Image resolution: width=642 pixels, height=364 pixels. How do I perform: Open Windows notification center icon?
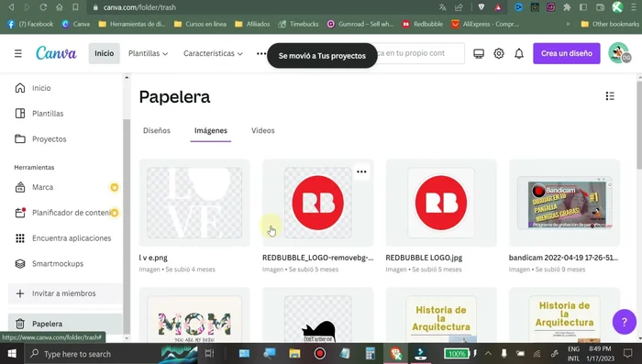coord(628,353)
